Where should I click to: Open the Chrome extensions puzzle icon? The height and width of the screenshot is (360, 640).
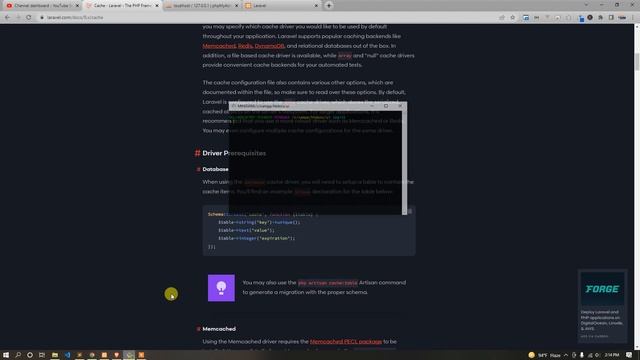(600, 18)
